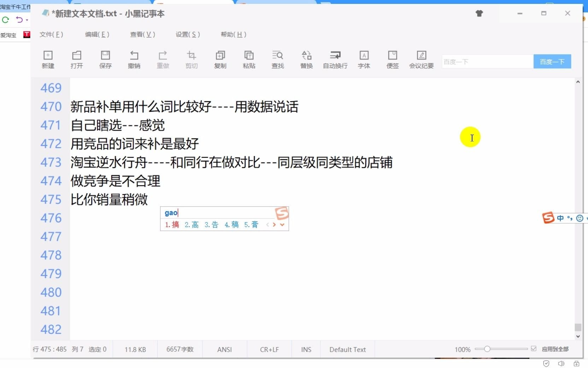588x368 pixels.
Task: Open the 便签 sticky note tool
Action: pos(393,59)
